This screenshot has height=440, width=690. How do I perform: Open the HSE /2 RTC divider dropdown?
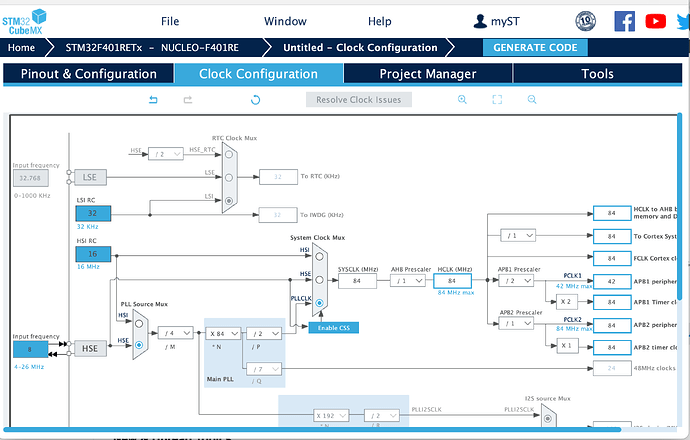coord(166,154)
